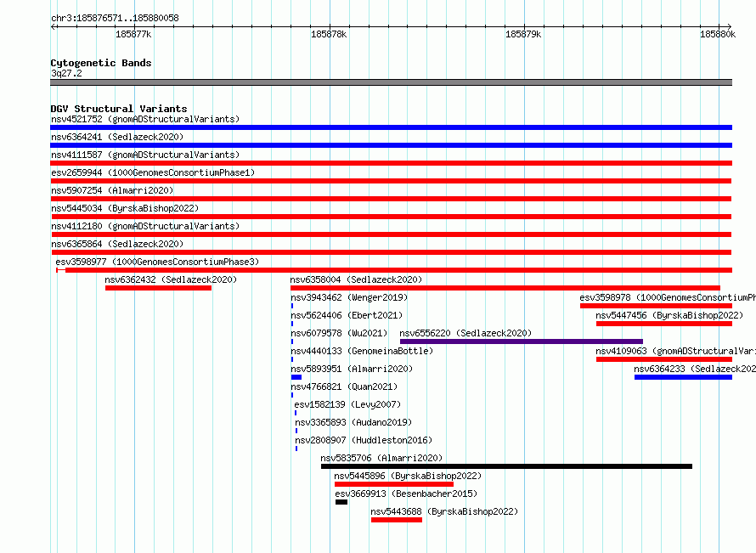Click the blue nsv6364233 variant bar

coord(683,377)
